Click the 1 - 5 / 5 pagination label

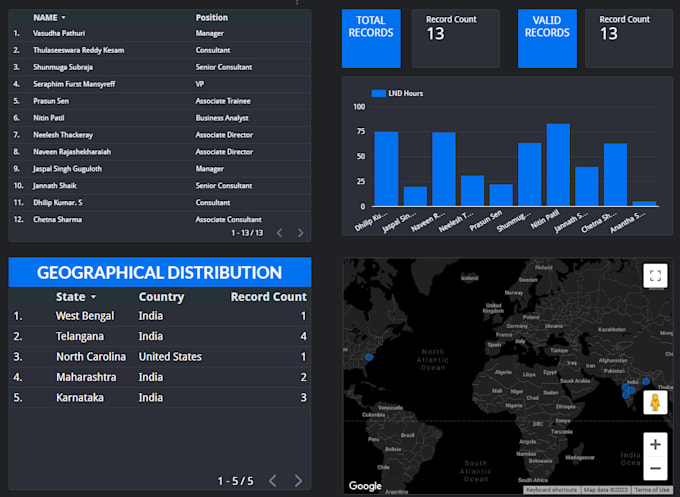[x=235, y=481]
